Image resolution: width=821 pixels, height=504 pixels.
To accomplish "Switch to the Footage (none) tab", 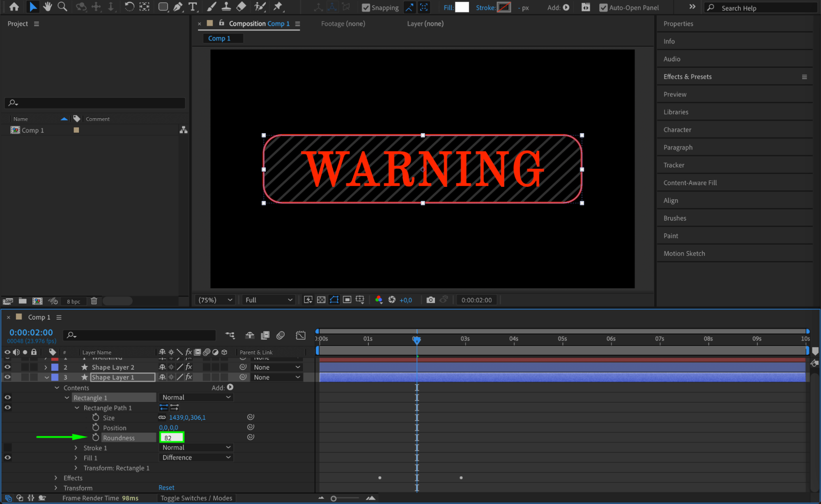I will 343,24.
